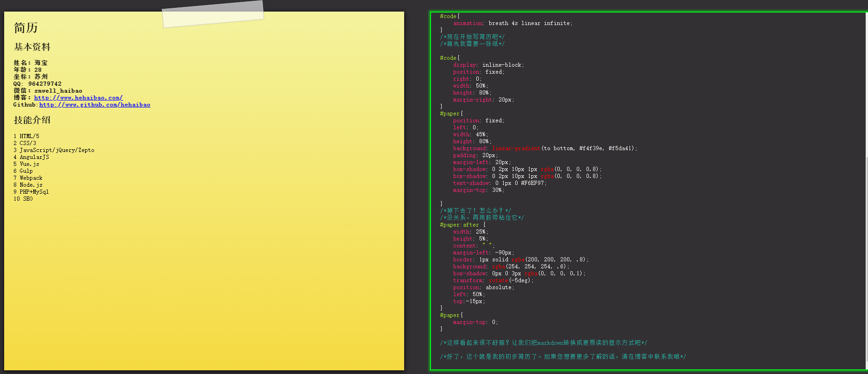Select the "年龄: 28" line

click(x=28, y=70)
